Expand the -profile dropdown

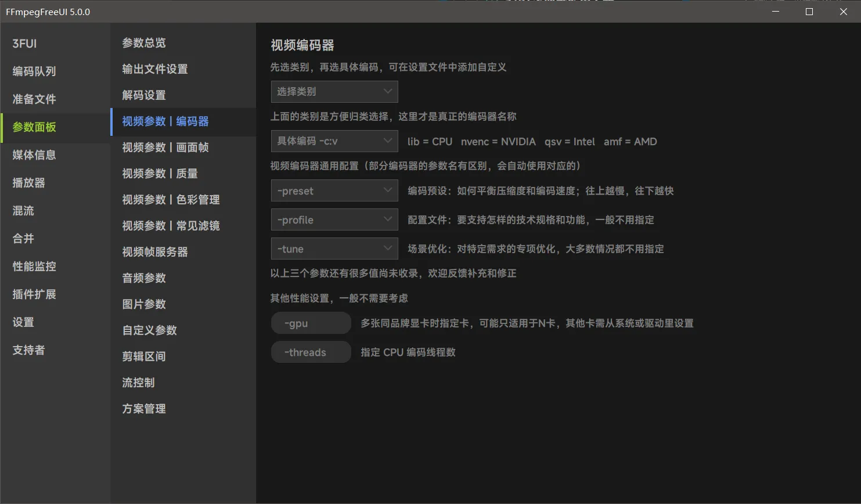[334, 220]
